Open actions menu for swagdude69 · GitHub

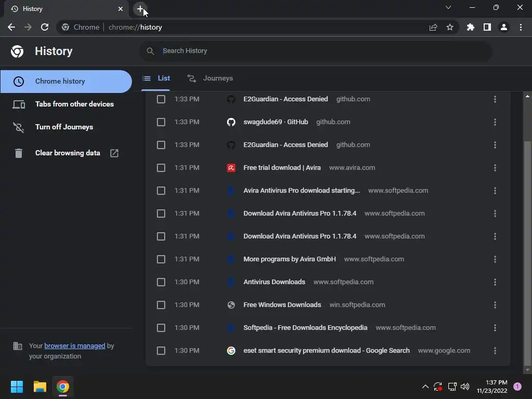495,122
